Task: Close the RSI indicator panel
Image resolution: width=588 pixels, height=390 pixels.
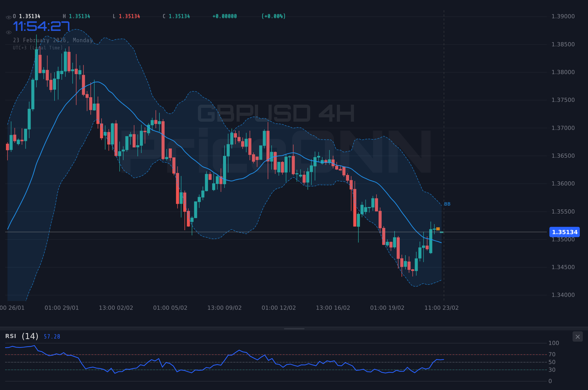Action: point(577,336)
